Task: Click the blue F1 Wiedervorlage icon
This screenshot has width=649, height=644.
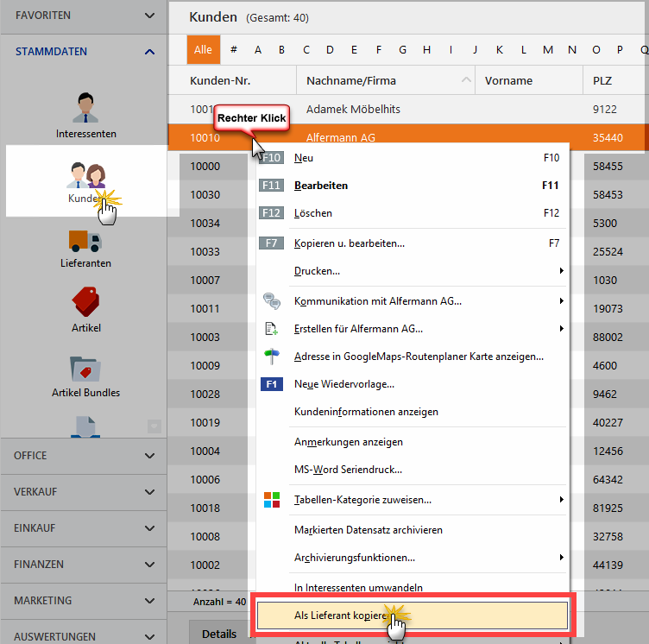Action: click(x=272, y=384)
